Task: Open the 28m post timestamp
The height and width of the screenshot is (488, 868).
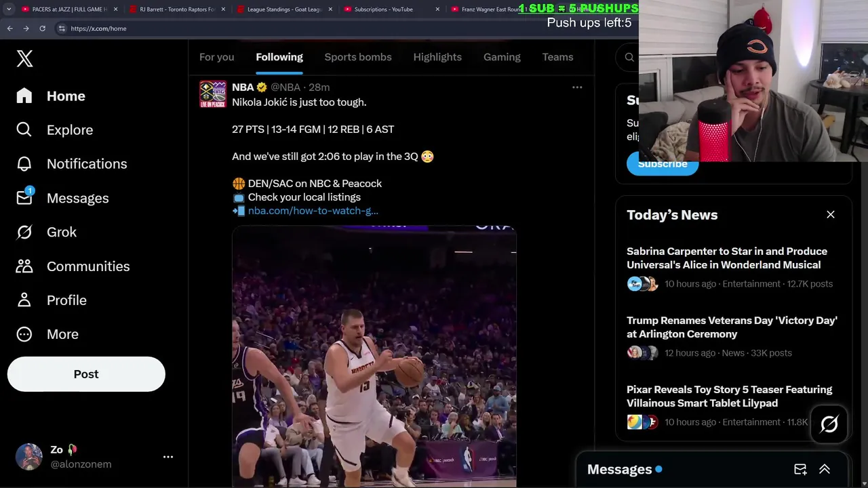Action: tap(319, 87)
